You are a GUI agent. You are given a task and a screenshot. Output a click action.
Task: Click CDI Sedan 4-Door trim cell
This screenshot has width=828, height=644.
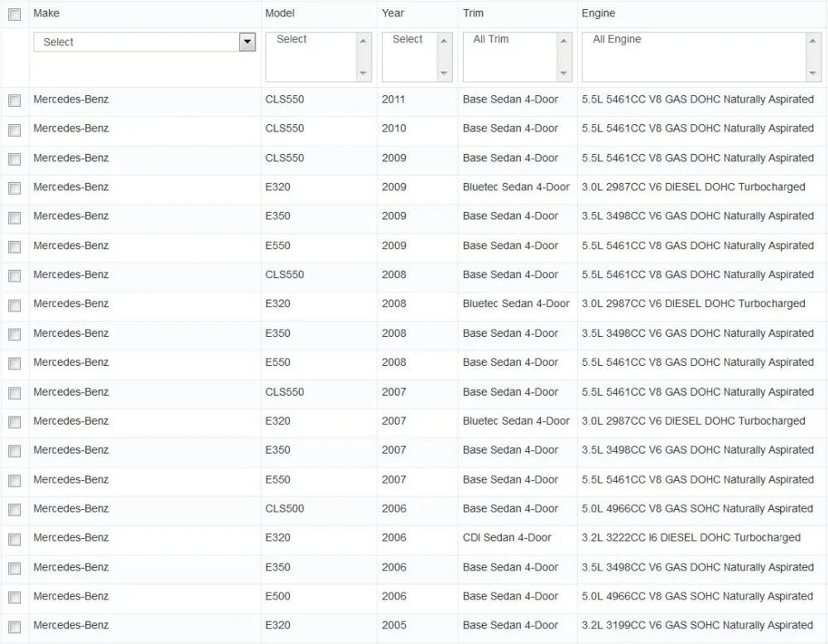(x=507, y=537)
